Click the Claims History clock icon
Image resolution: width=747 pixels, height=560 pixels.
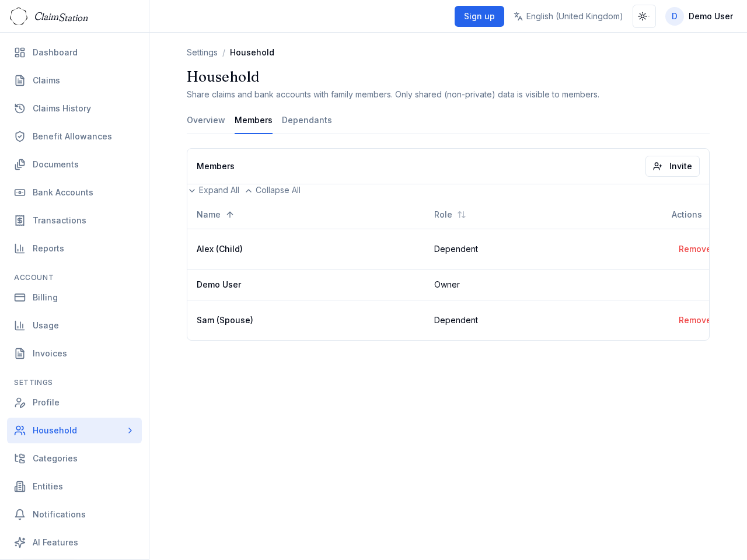[x=20, y=108]
